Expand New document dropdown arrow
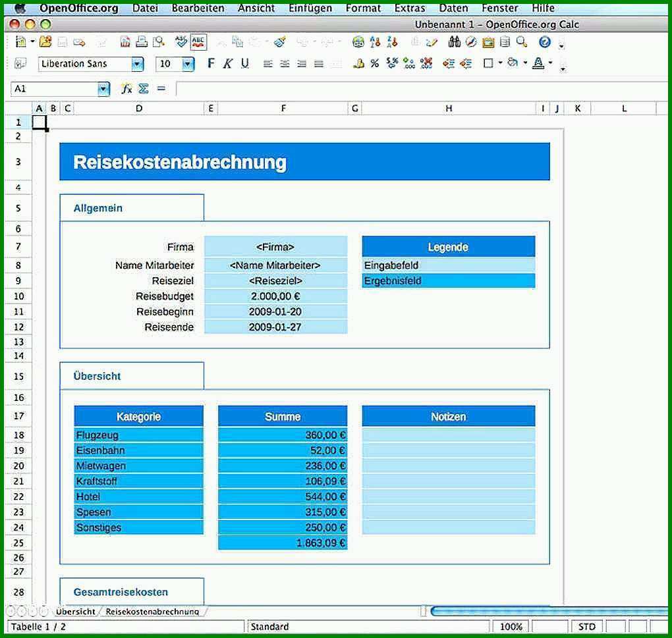 coord(32,41)
